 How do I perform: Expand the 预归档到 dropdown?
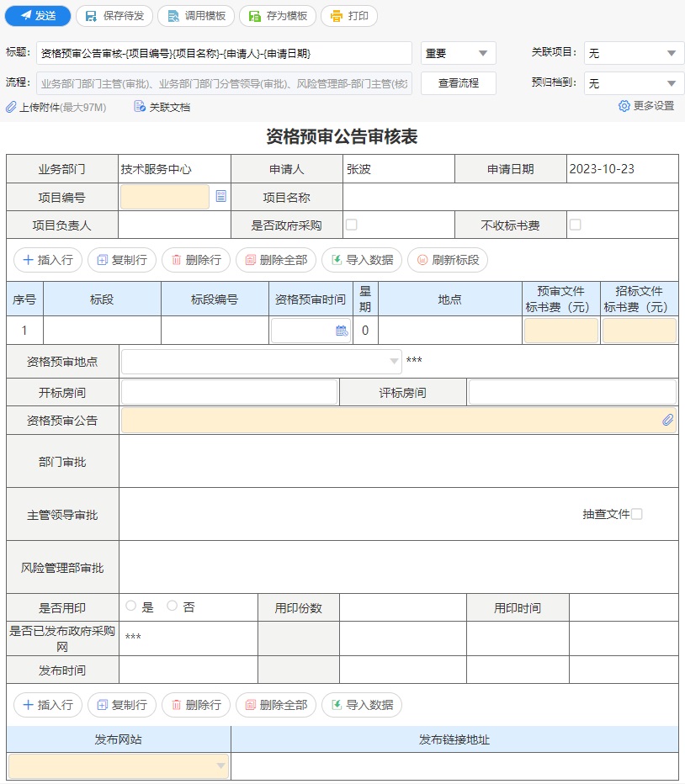point(634,83)
